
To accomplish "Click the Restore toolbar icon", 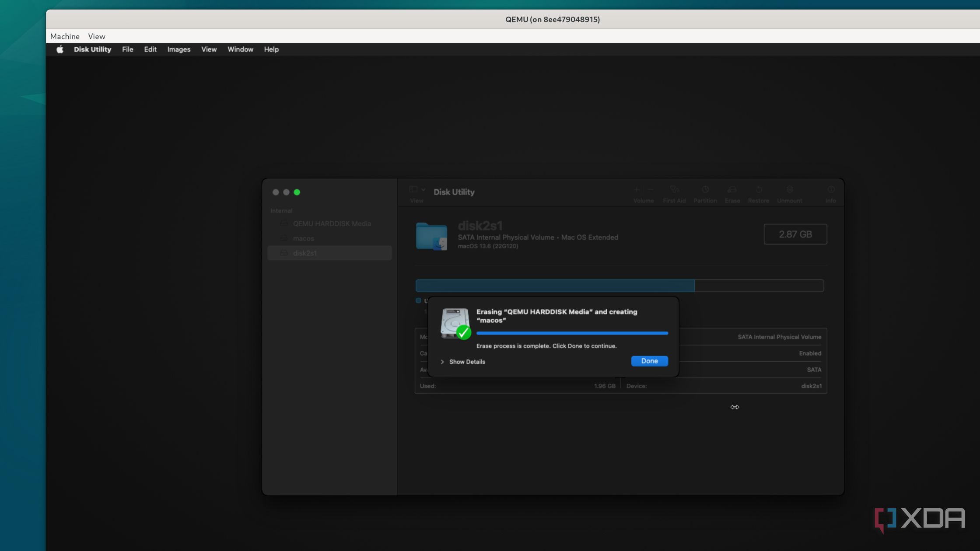I will pos(758,190).
